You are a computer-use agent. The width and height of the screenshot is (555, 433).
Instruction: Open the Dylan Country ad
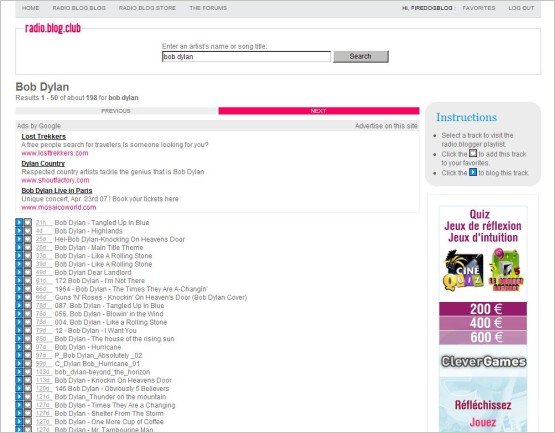43,164
